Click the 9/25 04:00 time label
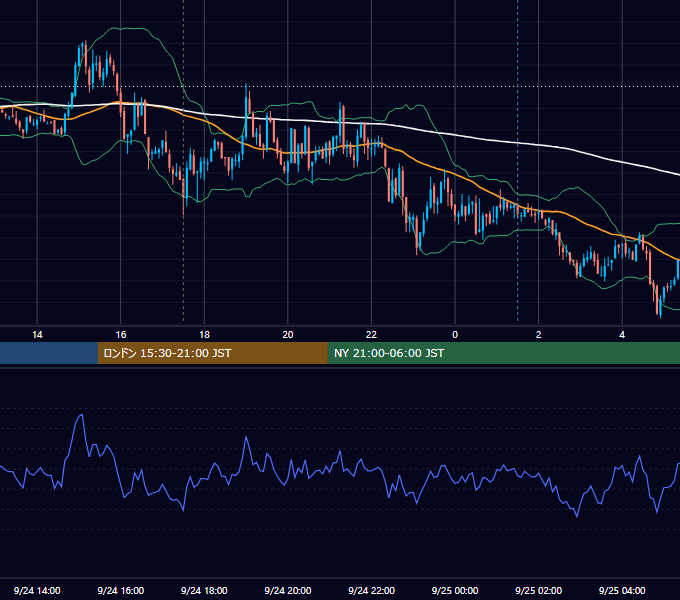 622,590
